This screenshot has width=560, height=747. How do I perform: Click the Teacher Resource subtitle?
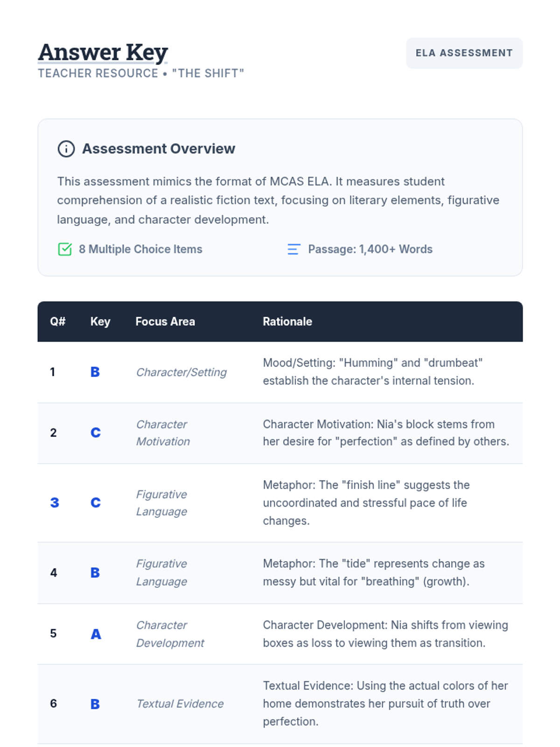[x=141, y=73]
